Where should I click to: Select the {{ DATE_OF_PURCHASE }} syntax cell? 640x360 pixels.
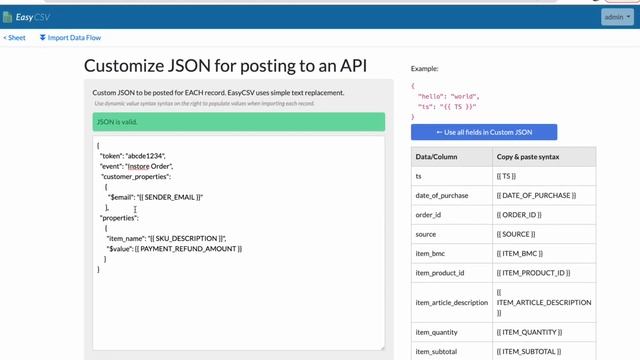pyautogui.click(x=544, y=196)
